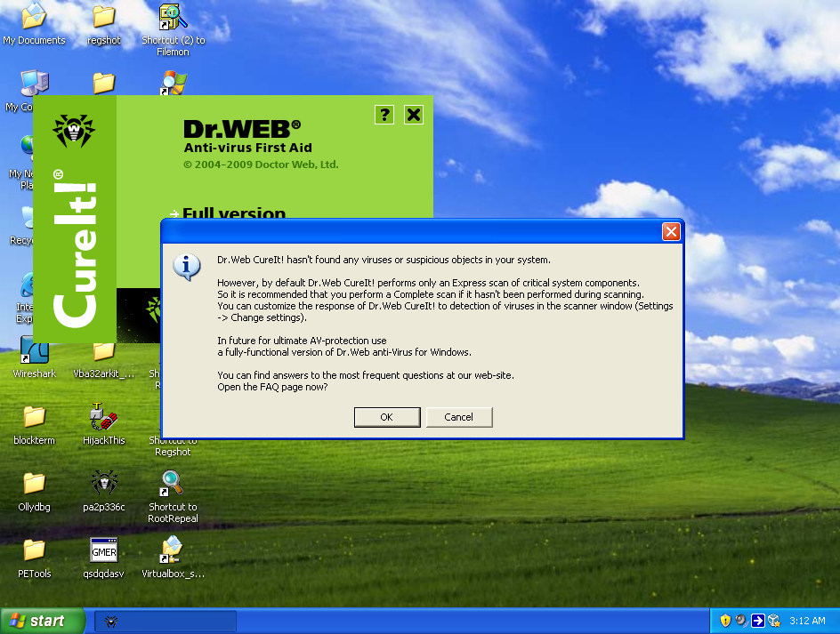The image size is (840, 634).
Task: Click the vertical CureIt! banner logo
Action: click(x=75, y=248)
